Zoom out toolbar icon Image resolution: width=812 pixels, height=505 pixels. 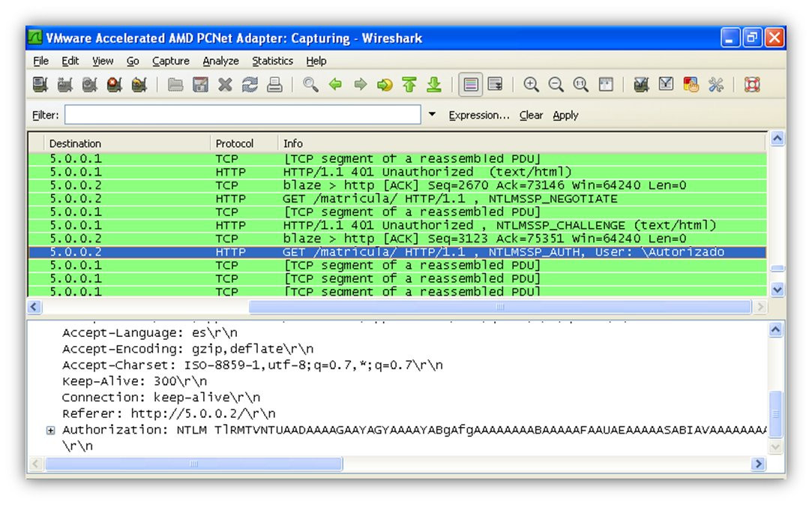[556, 85]
